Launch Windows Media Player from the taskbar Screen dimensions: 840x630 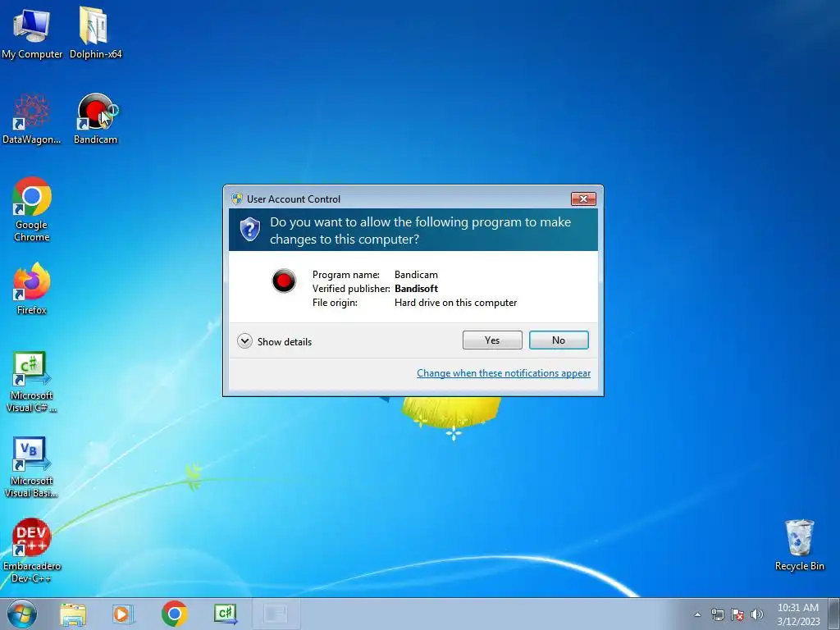pos(122,614)
